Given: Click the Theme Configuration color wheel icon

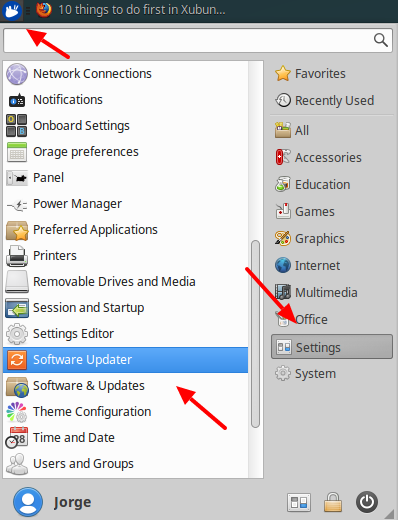Looking at the screenshot, I should (17, 412).
